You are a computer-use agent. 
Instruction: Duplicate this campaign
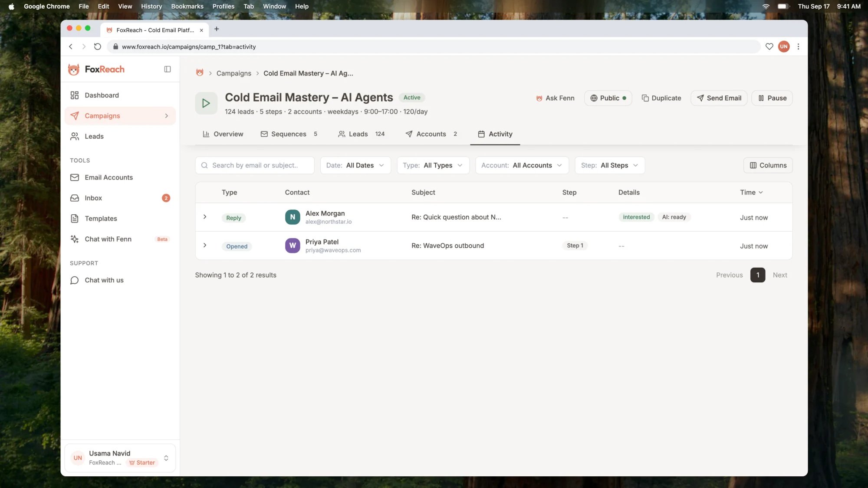(661, 98)
